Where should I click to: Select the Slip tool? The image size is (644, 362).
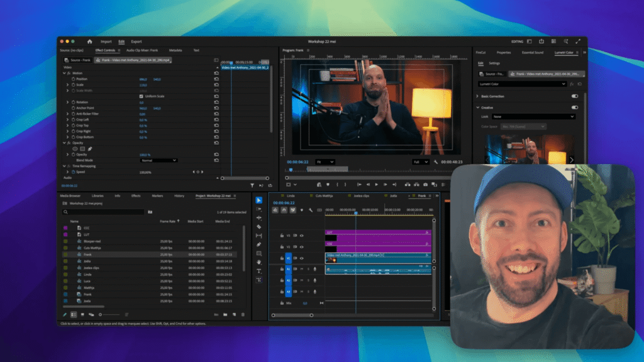pos(258,236)
